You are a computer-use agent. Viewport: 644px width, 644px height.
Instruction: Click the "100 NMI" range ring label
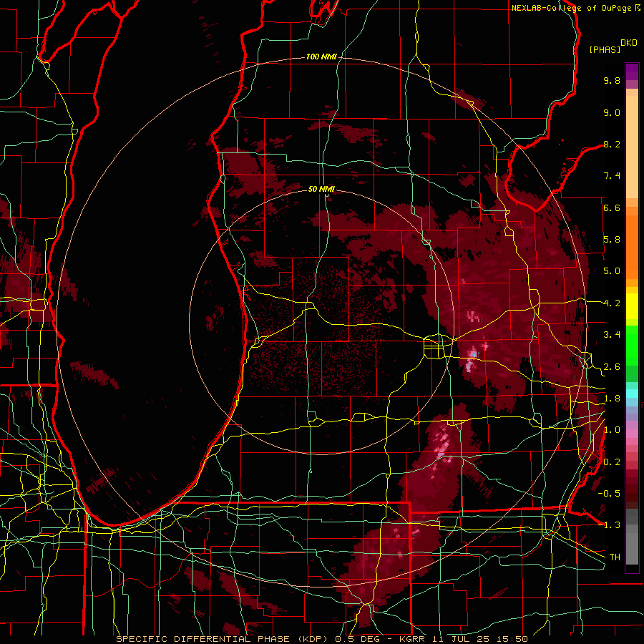click(x=321, y=57)
